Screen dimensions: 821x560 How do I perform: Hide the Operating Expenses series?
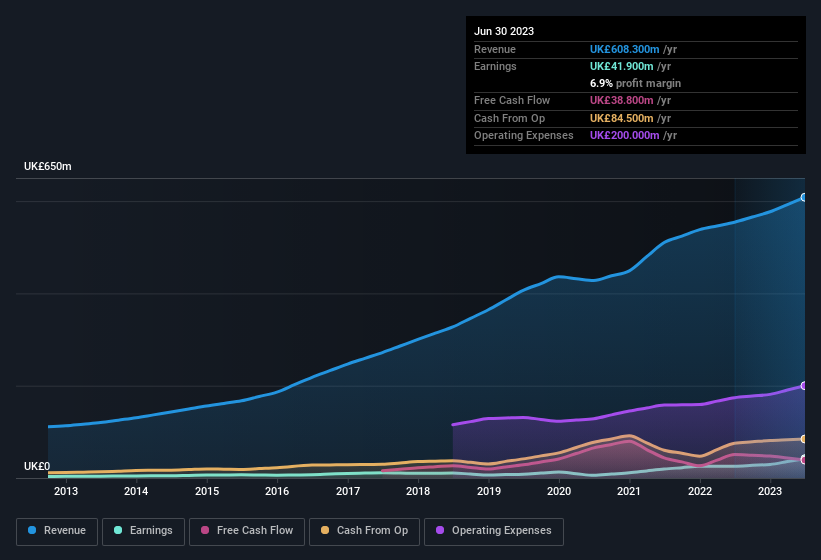tap(493, 530)
